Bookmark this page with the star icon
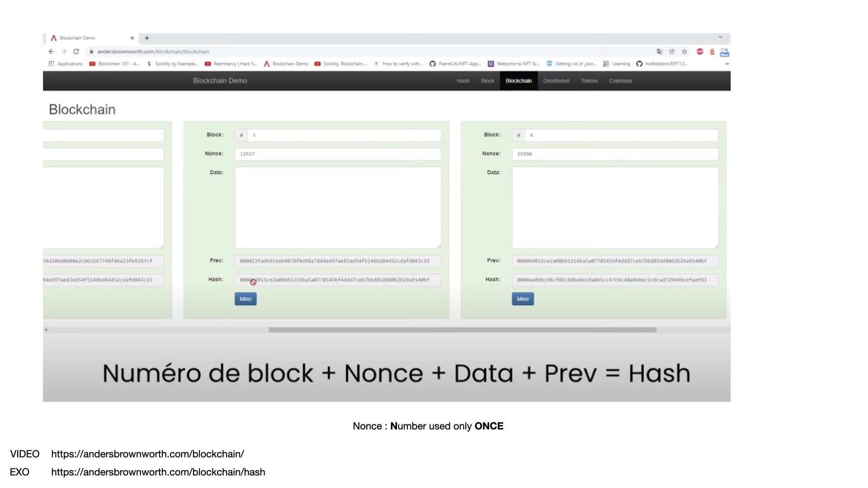The width and height of the screenshot is (868, 488). click(684, 52)
